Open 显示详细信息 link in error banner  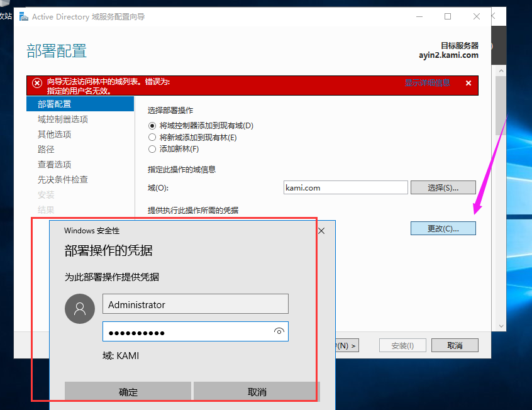click(427, 82)
